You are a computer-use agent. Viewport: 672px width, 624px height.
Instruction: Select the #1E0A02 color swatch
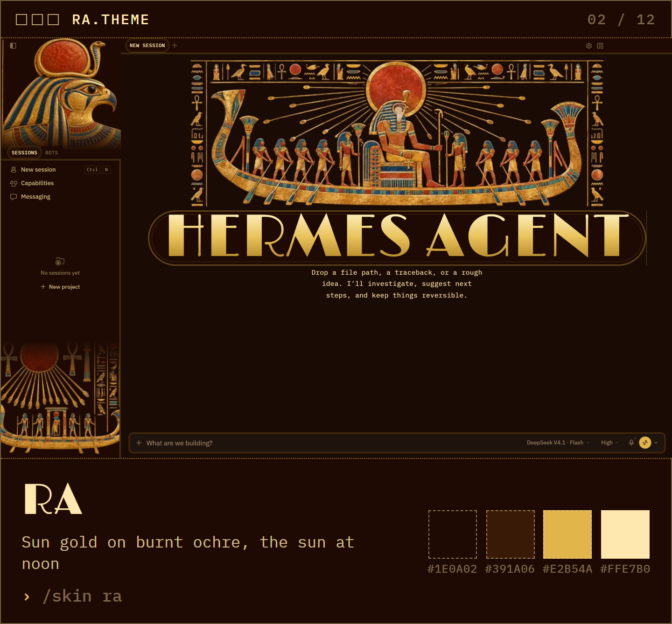tap(453, 534)
